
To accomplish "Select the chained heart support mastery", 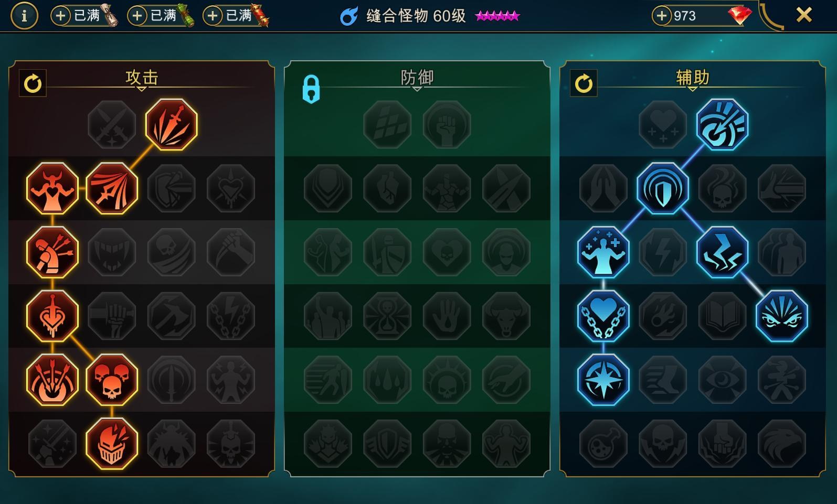I will point(603,316).
